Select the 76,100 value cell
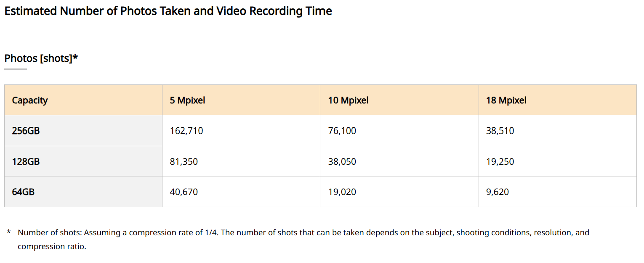This screenshot has width=644, height=263. coord(342,131)
